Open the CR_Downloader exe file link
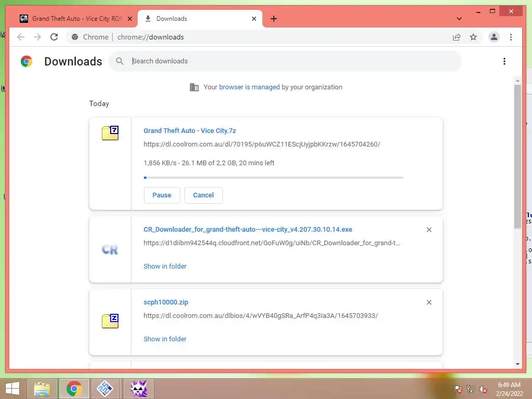532x399 pixels. coord(248,229)
